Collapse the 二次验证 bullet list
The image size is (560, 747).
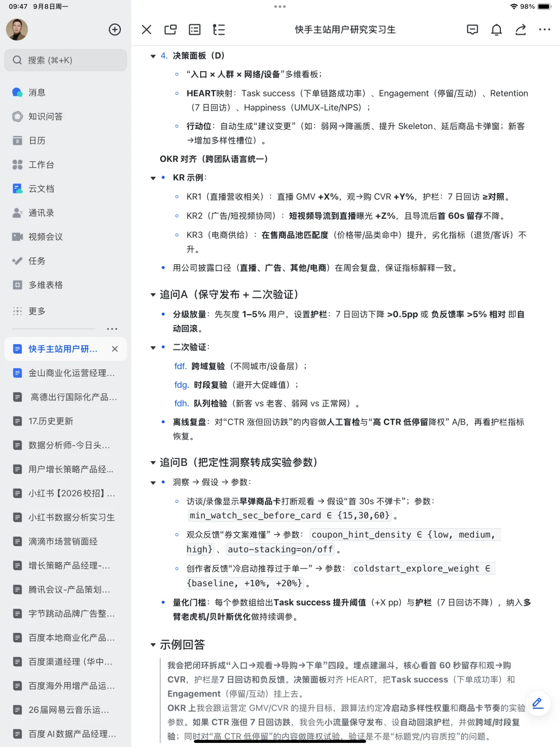coord(153,348)
